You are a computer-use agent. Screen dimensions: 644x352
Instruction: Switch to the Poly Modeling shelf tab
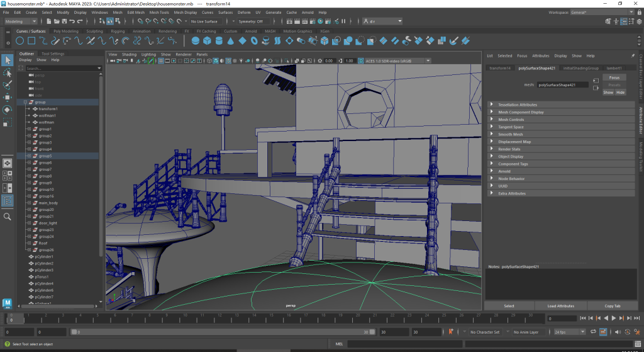point(65,31)
